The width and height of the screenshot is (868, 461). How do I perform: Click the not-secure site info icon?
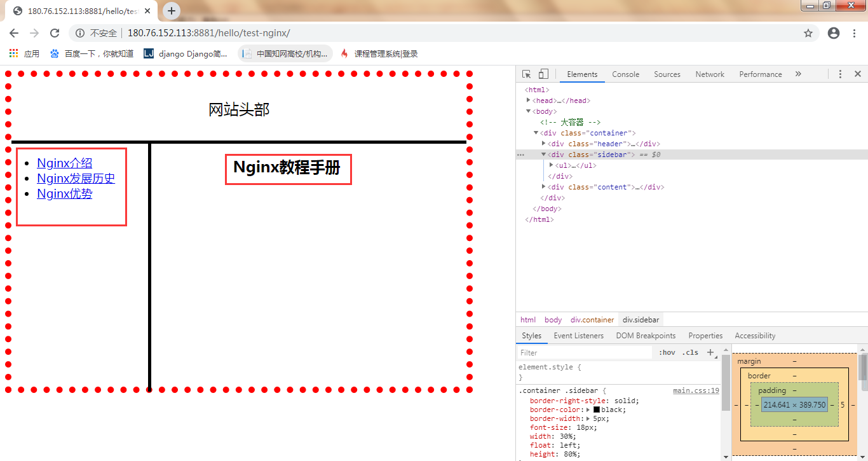click(80, 33)
